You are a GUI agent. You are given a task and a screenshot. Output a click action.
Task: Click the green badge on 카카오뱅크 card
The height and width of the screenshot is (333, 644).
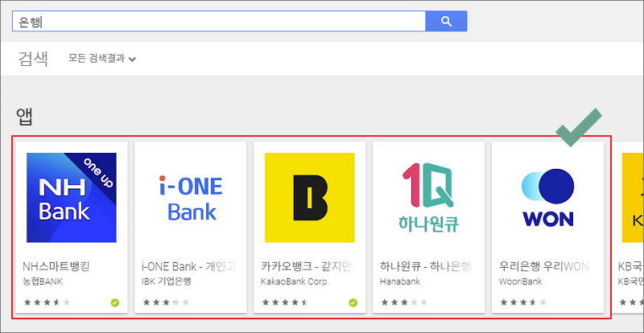[x=353, y=303]
